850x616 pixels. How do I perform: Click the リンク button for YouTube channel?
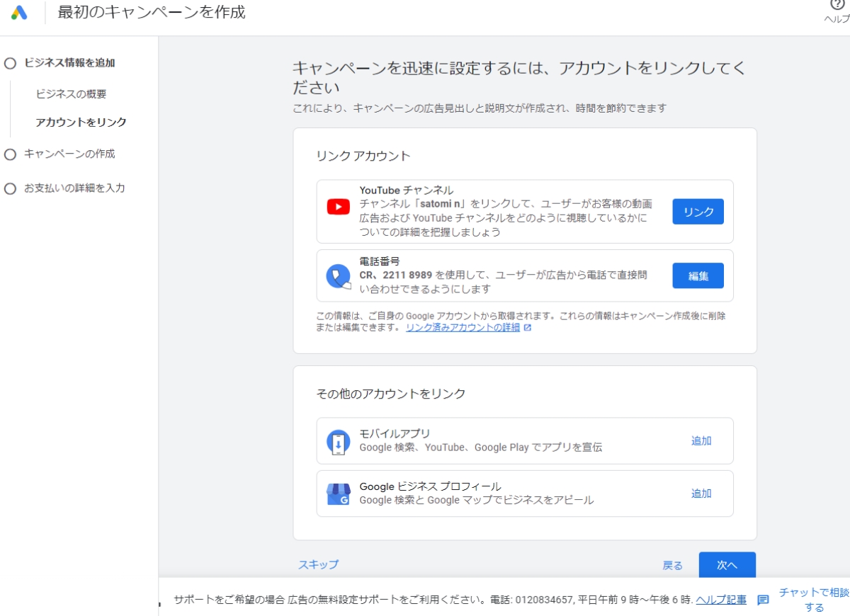(698, 212)
